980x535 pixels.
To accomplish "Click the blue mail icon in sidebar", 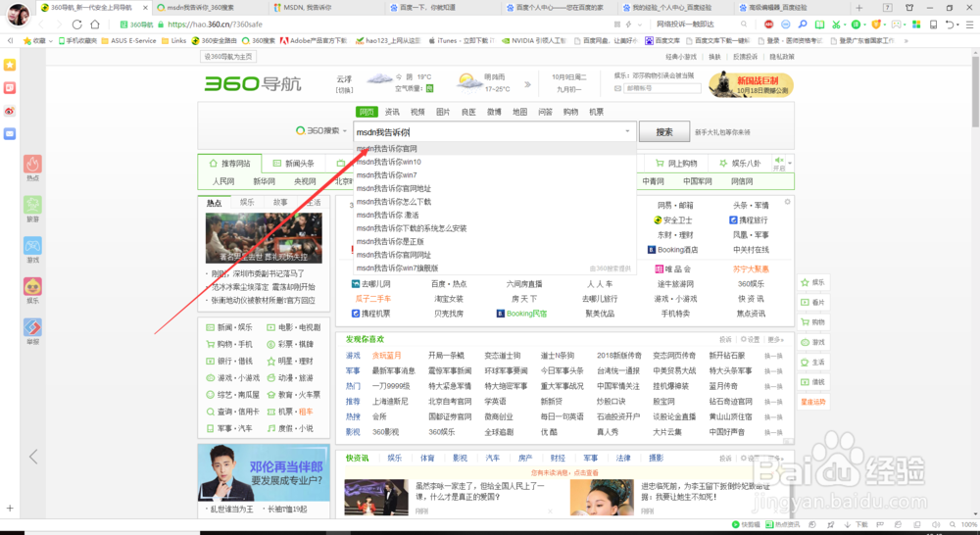I will click(10, 133).
